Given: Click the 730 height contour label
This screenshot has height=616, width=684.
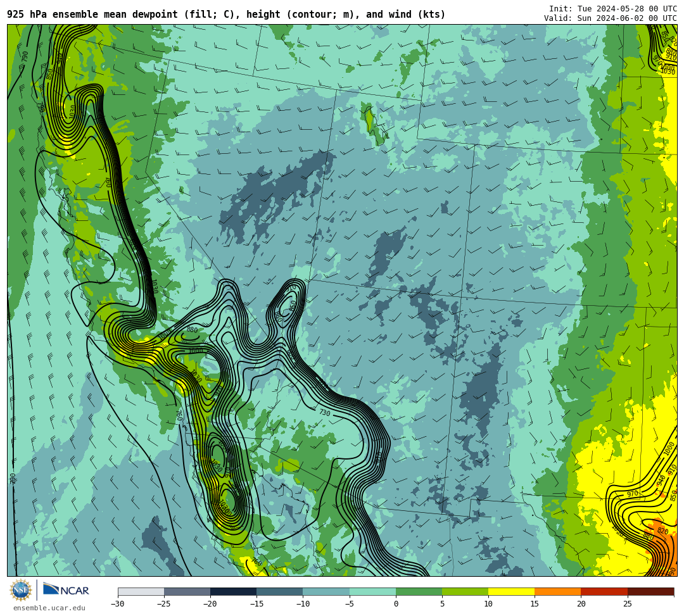Looking at the screenshot, I should pos(324,412).
